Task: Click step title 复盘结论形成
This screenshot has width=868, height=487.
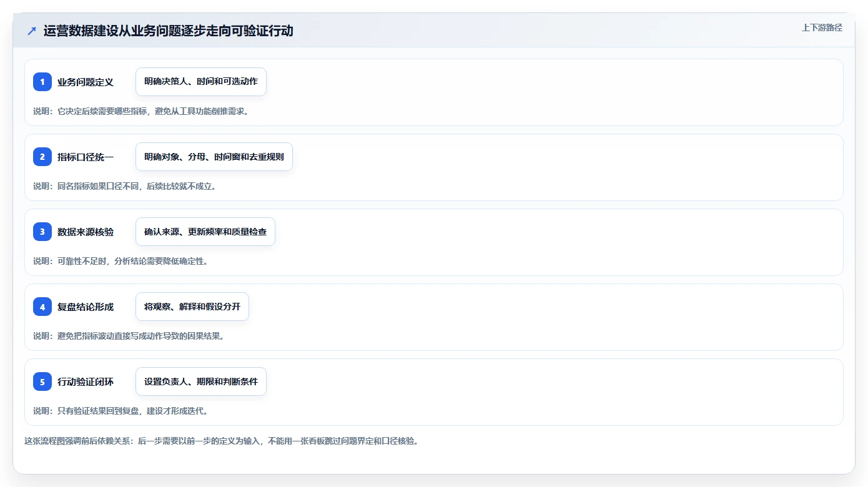Action: coord(86,307)
